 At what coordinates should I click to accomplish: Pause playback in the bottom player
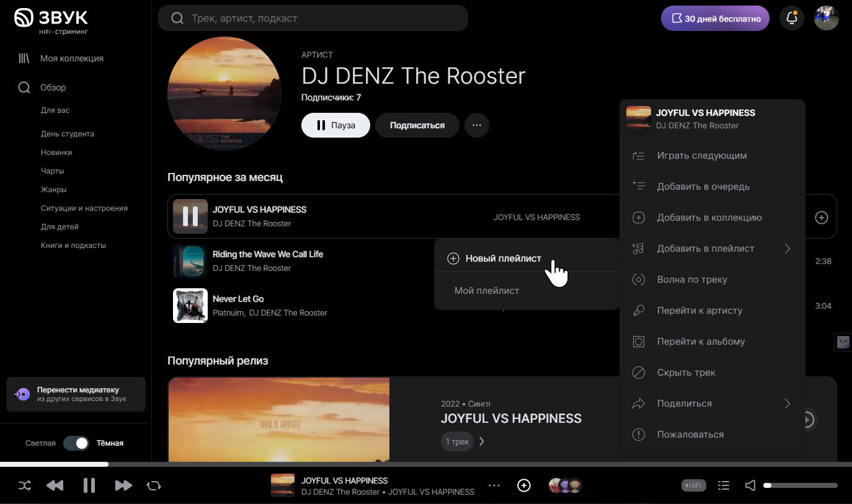pos(89,485)
